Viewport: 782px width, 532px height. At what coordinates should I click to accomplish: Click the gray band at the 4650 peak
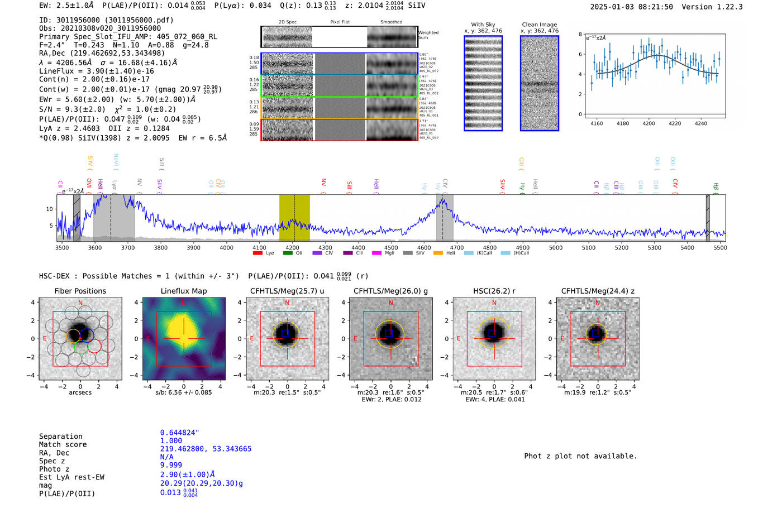point(445,218)
